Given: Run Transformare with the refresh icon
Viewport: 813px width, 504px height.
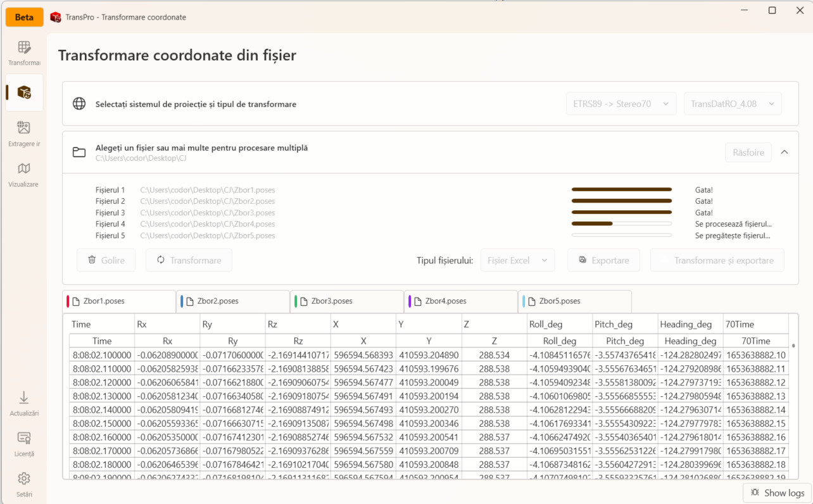Looking at the screenshot, I should tap(189, 260).
